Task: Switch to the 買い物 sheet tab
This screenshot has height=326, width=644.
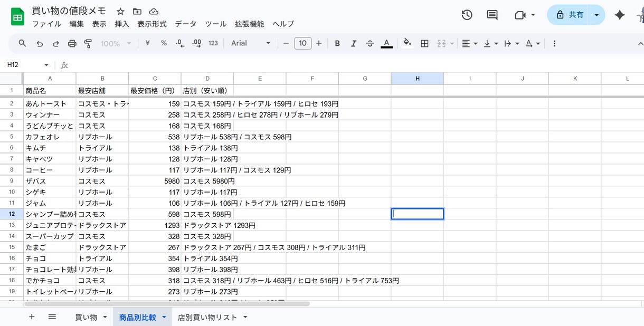Action: coord(86,317)
